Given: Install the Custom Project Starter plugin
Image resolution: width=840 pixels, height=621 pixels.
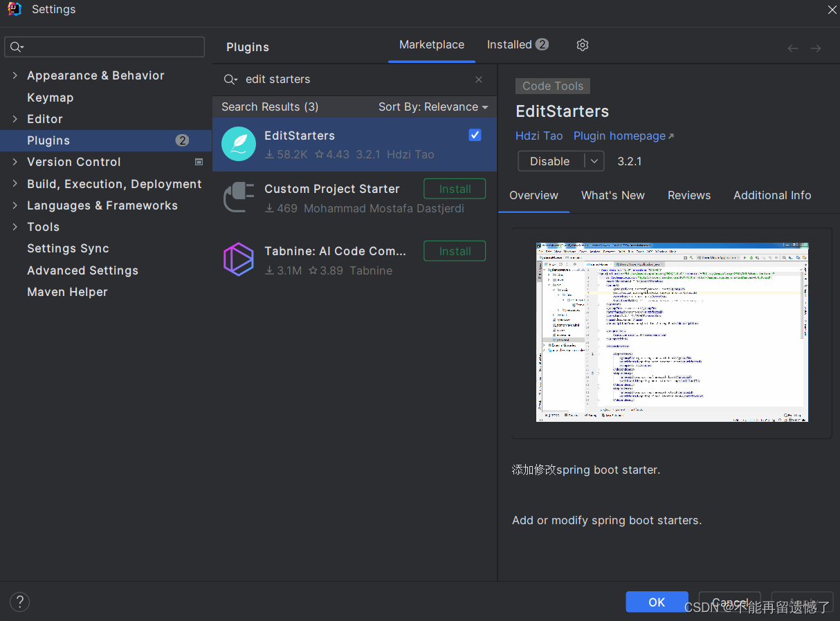Looking at the screenshot, I should click(x=455, y=189).
